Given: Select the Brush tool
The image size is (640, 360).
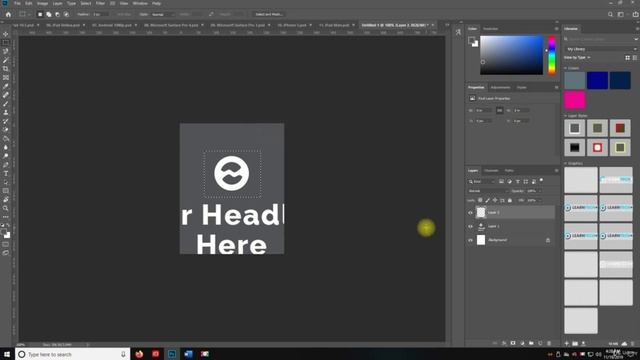Looking at the screenshot, I should (x=6, y=104).
